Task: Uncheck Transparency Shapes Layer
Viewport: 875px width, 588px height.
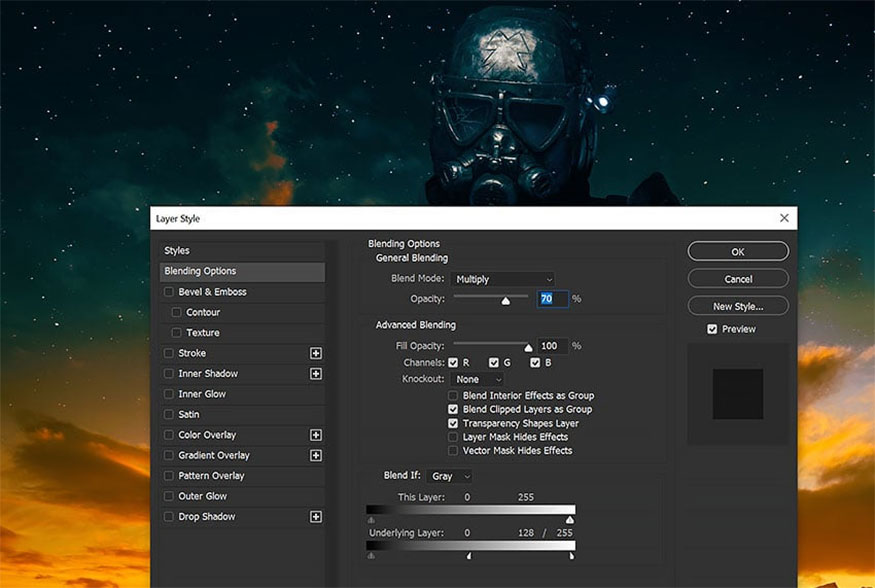Action: click(453, 423)
